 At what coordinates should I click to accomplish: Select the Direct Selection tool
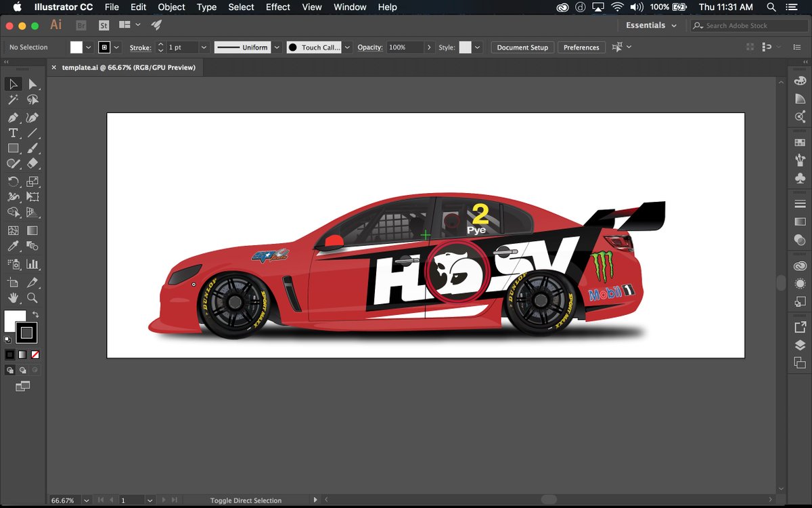32,84
